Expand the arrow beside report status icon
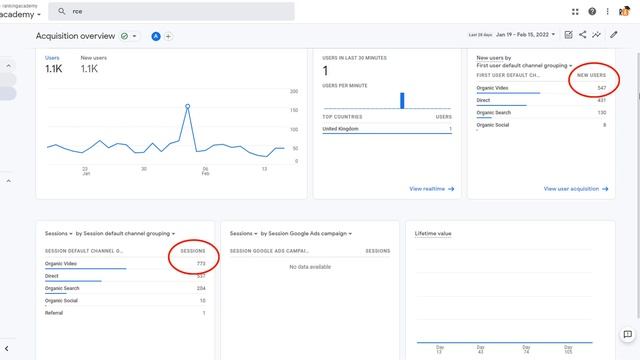Image resolution: width=640 pixels, height=360 pixels. [x=134, y=36]
